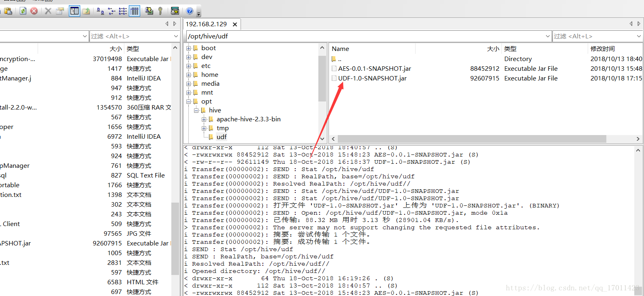Screen dimensions: 644x296
Task: Open the /opt/hive/udf path dropdown
Action: point(548,36)
